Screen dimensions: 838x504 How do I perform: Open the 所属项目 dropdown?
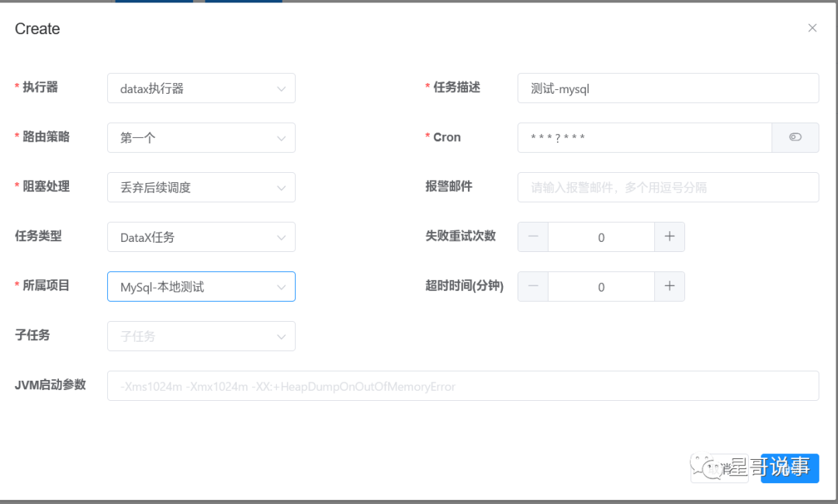pyautogui.click(x=201, y=287)
